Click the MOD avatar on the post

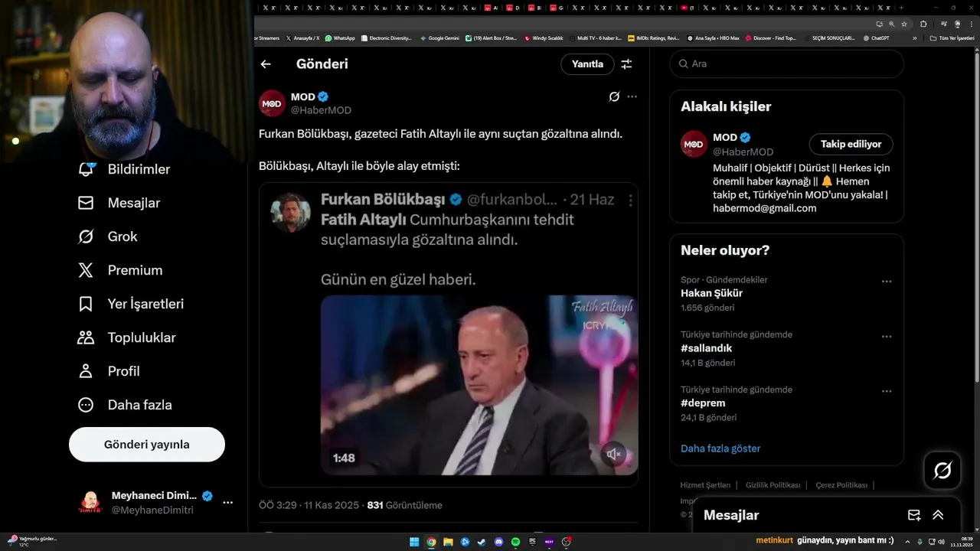coord(272,103)
